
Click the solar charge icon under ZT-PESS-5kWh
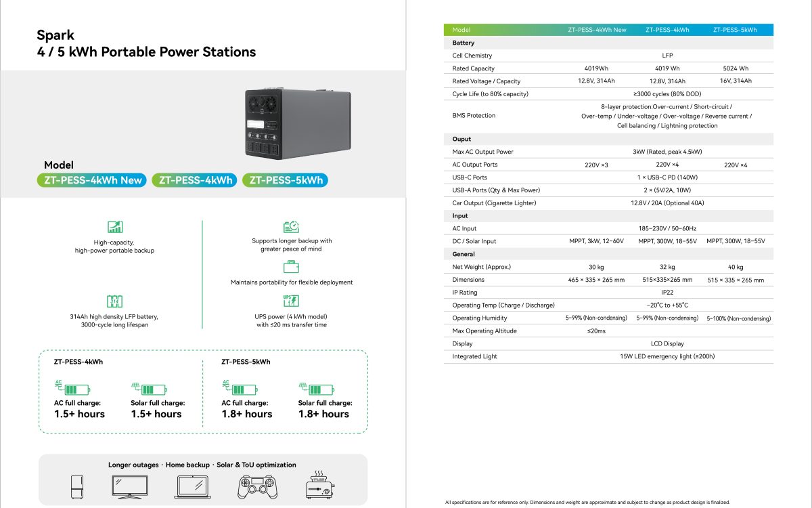(x=316, y=388)
